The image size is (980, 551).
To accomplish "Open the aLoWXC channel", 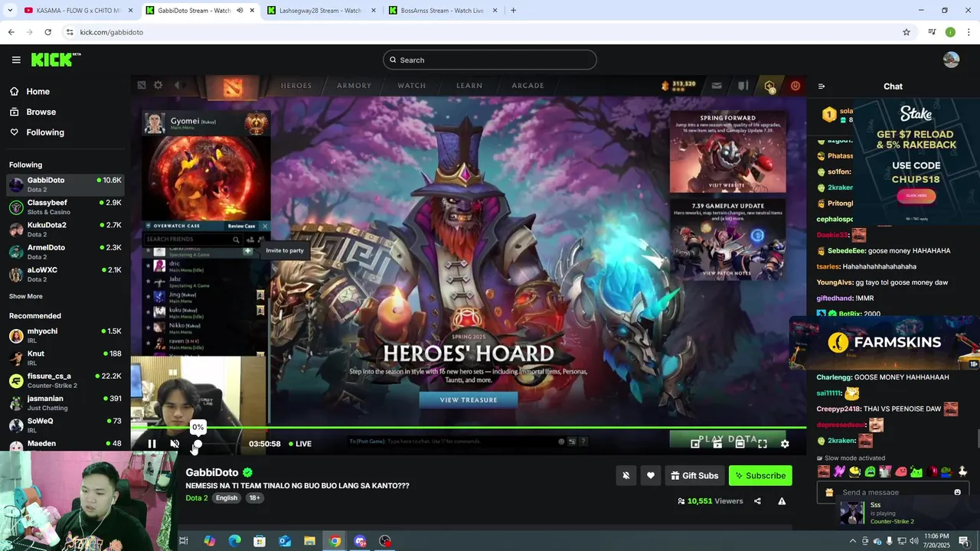I will (65, 274).
